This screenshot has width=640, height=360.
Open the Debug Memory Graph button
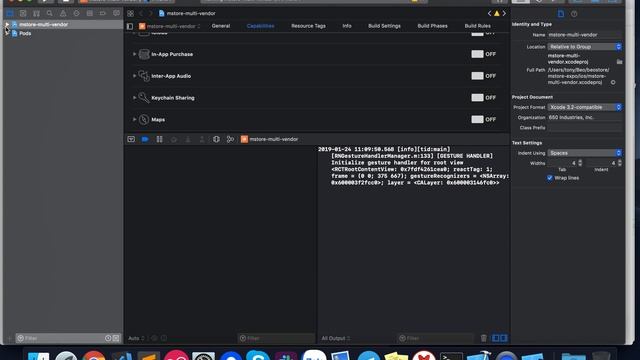(x=231, y=139)
